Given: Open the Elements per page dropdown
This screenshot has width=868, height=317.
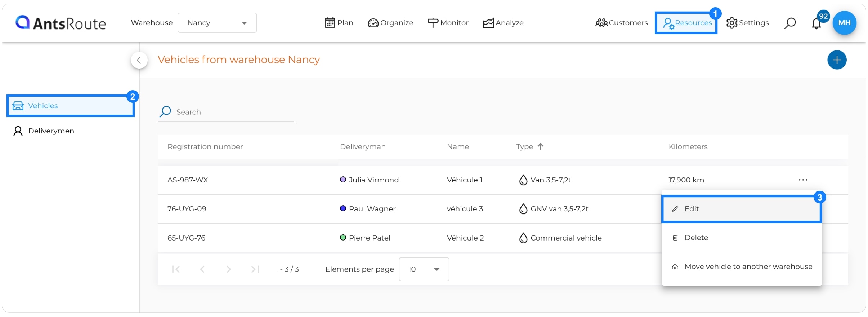Looking at the screenshot, I should (x=424, y=269).
